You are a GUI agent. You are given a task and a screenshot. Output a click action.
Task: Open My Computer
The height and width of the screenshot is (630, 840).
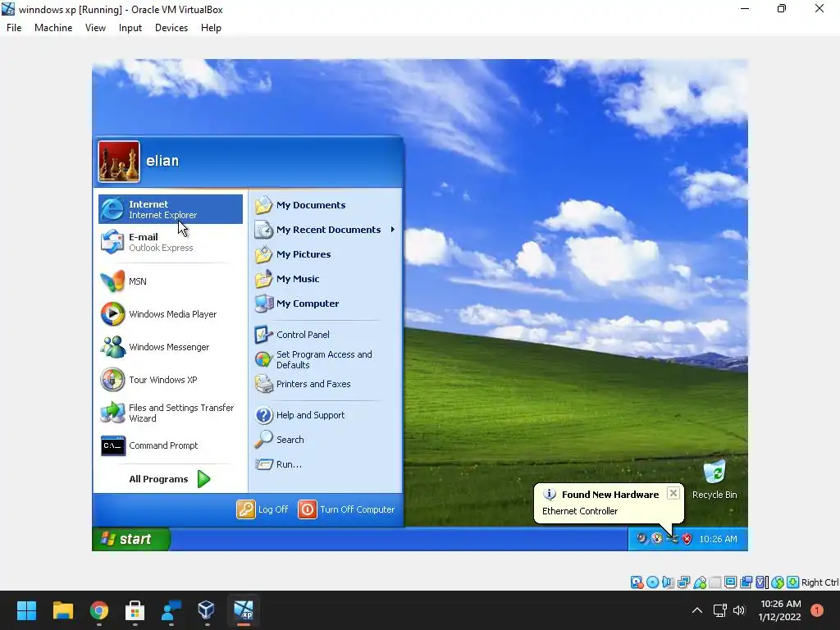point(297,304)
